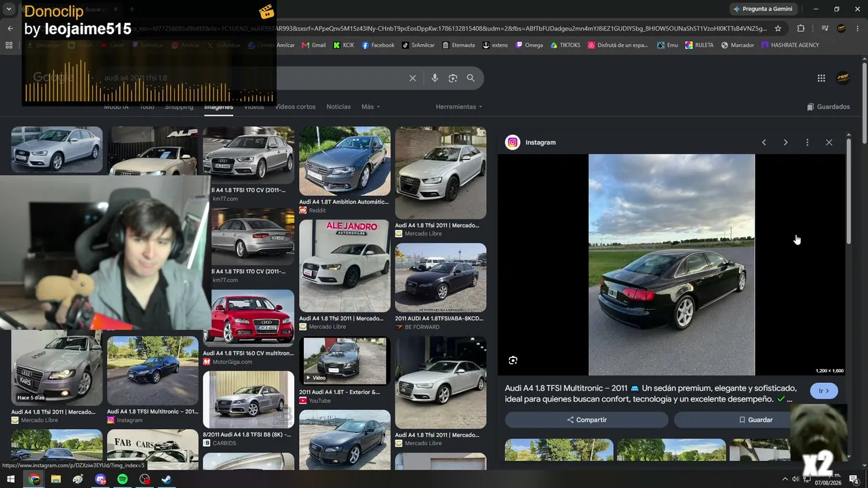Open the Gmail bookmark
Image resolution: width=868 pixels, height=488 pixels.
[x=313, y=45]
